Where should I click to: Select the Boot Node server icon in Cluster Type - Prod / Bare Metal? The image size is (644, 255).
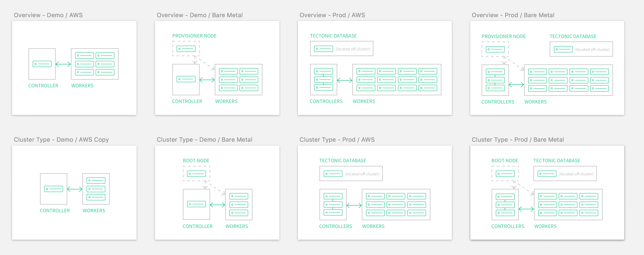click(x=505, y=174)
